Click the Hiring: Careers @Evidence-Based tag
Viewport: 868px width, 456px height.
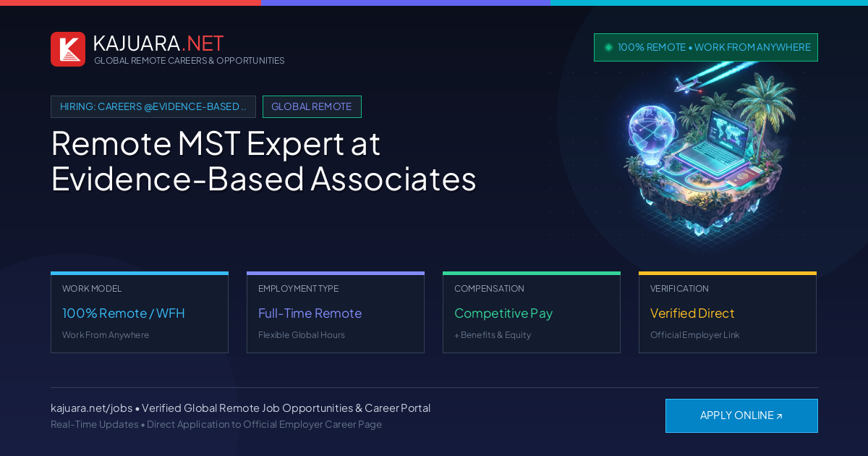click(x=153, y=106)
